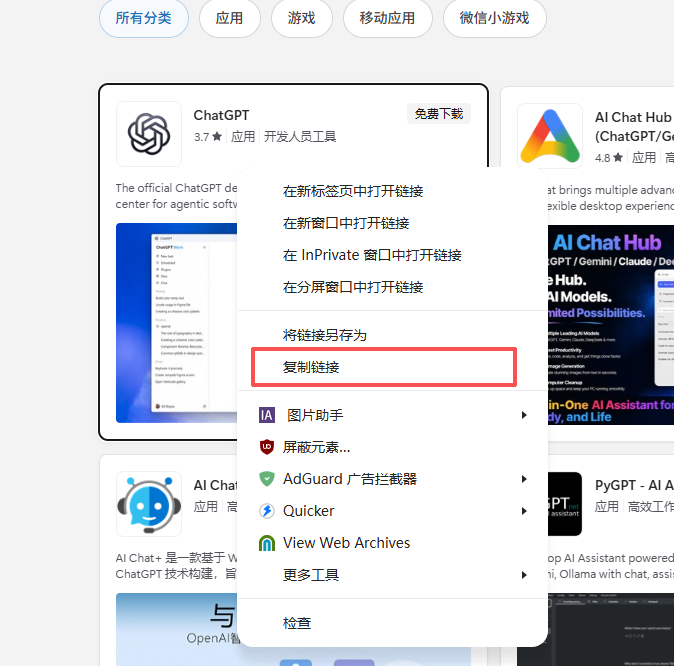The height and width of the screenshot is (666, 674).
Task: Click the 3.7 star rating on ChatGPT
Action: (208, 137)
